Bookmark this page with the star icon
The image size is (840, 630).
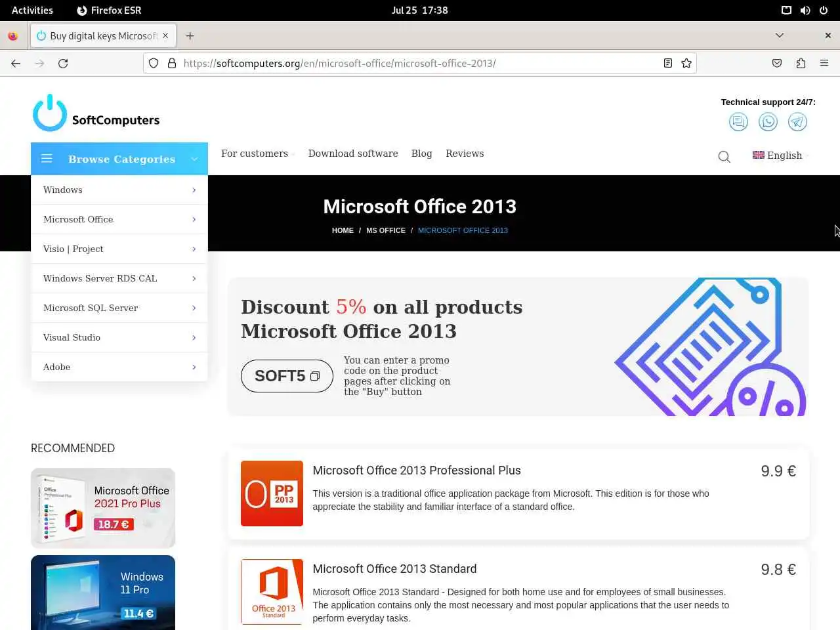pyautogui.click(x=686, y=63)
